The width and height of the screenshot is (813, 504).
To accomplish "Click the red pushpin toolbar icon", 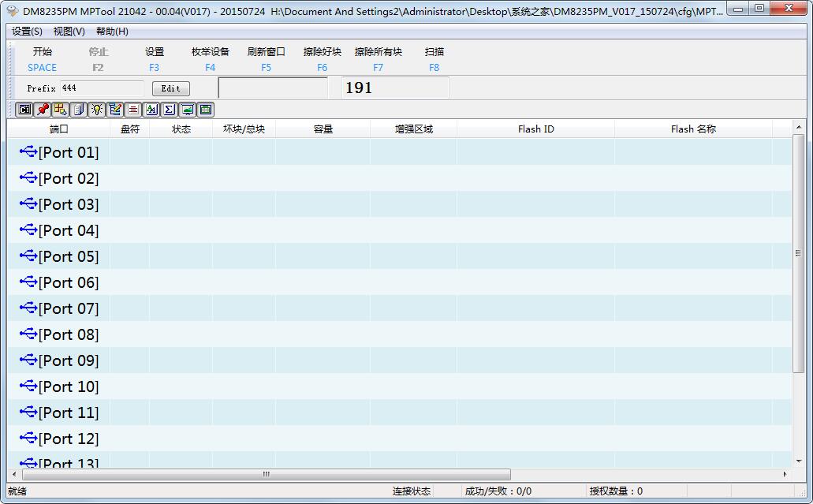I will click(43, 110).
